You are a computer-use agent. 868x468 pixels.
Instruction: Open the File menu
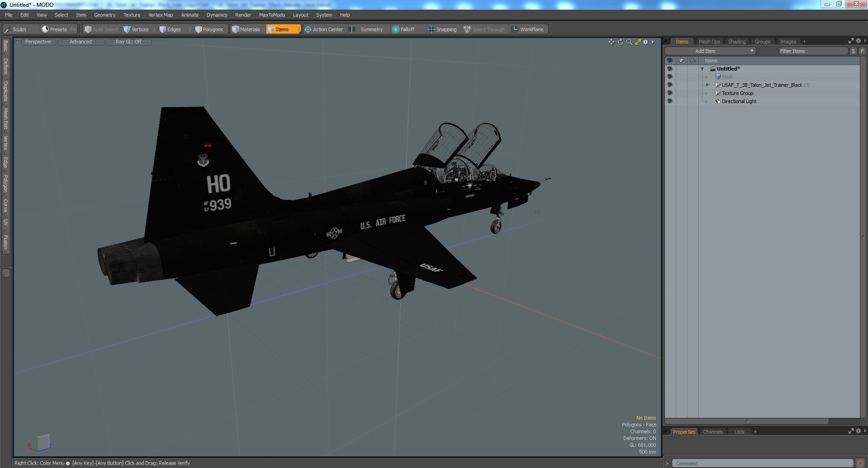pyautogui.click(x=9, y=15)
